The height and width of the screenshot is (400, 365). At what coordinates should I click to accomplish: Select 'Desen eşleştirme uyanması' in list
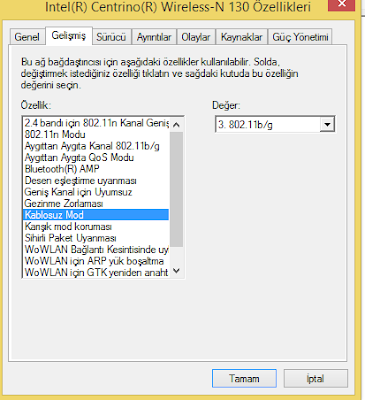pos(96,181)
